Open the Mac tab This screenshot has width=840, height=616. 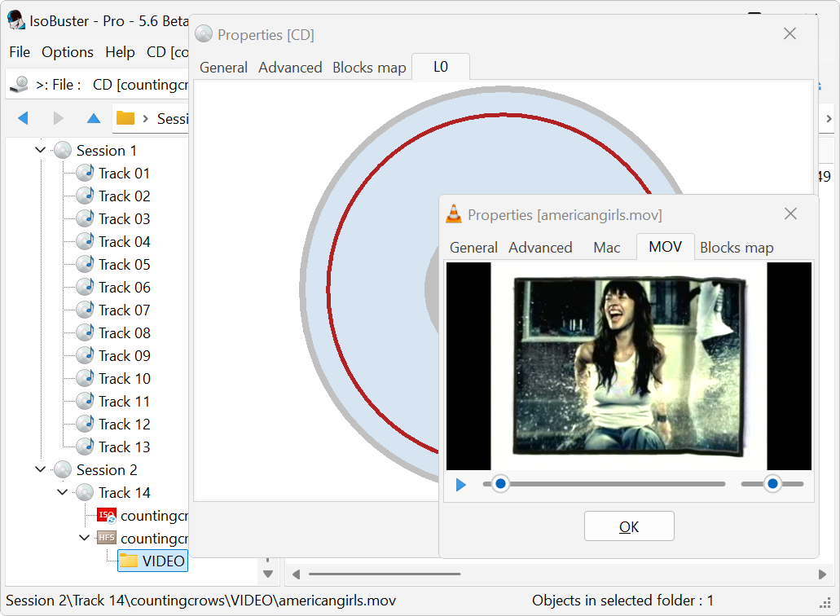pyautogui.click(x=607, y=248)
